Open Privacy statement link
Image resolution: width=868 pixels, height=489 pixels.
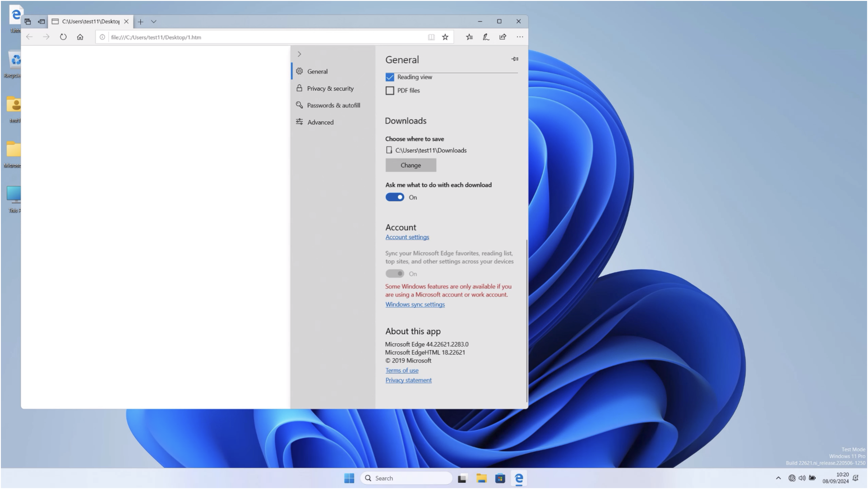coord(408,380)
